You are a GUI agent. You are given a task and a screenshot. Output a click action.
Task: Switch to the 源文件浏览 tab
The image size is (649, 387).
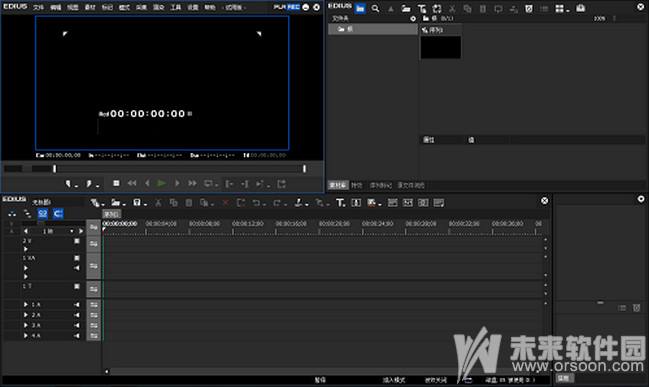pyautogui.click(x=411, y=185)
